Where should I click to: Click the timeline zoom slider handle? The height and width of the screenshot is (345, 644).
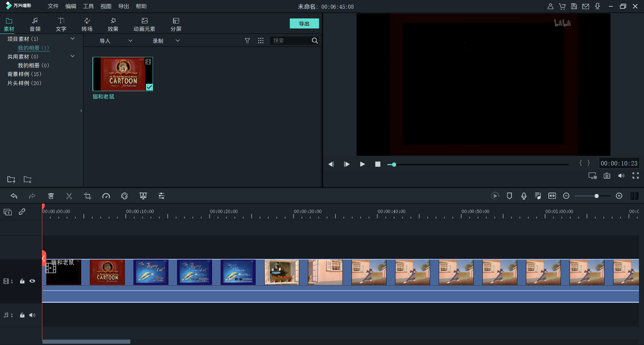pos(596,196)
